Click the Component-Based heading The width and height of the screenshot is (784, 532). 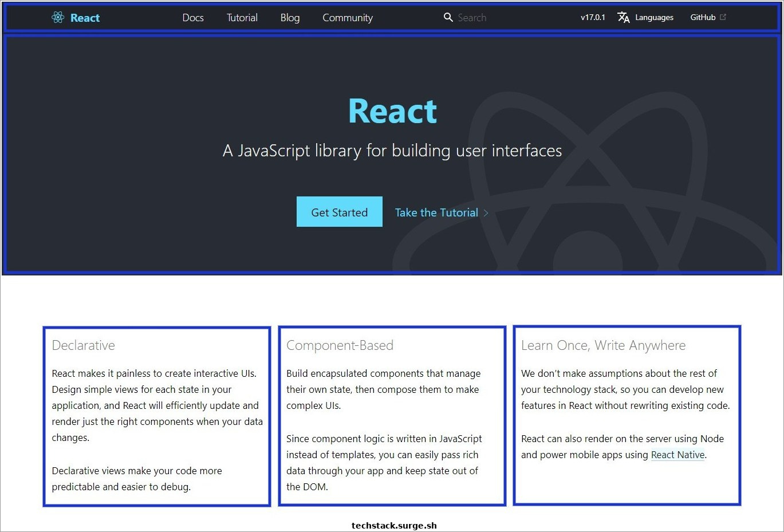click(340, 345)
